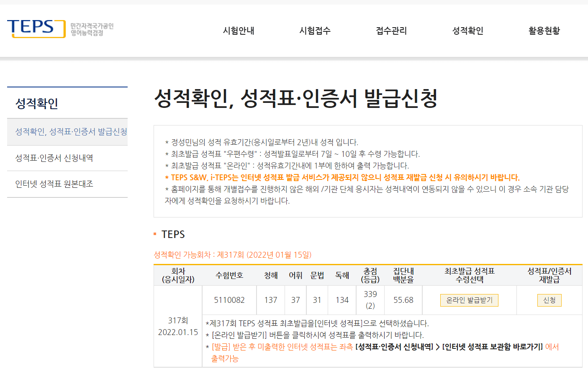Click the 어휘 column header

pyautogui.click(x=296, y=275)
